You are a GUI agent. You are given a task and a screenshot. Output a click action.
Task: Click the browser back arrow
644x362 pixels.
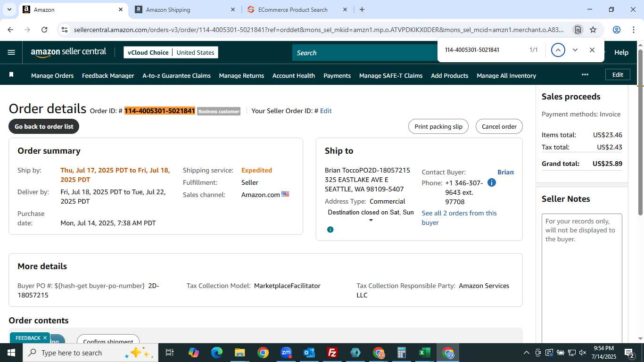coord(10,30)
